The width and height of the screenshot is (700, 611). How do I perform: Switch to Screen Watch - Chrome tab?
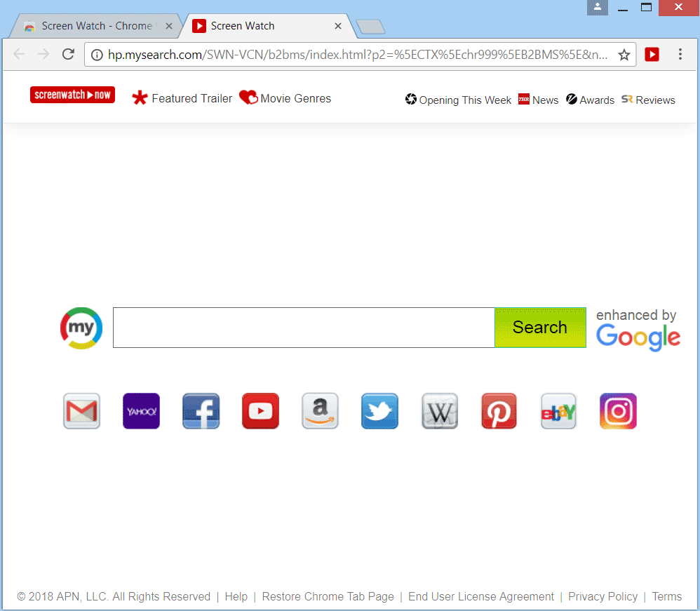[96, 26]
